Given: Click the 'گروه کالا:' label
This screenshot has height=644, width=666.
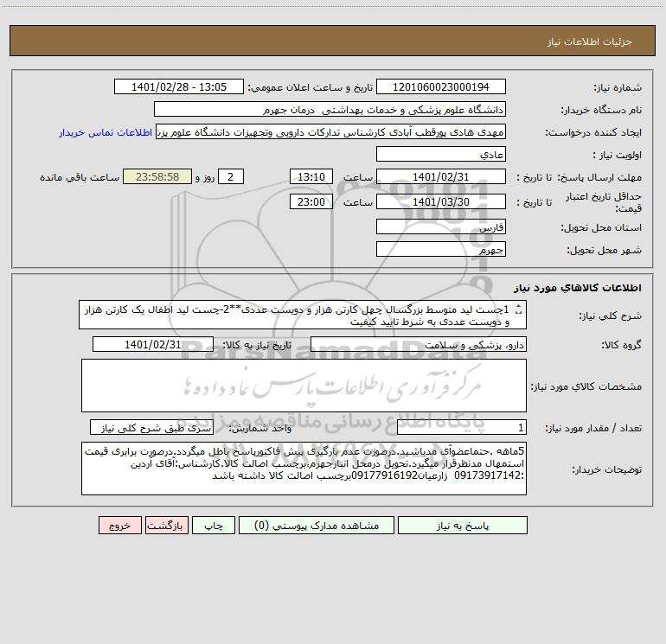Looking at the screenshot, I should [x=622, y=345].
